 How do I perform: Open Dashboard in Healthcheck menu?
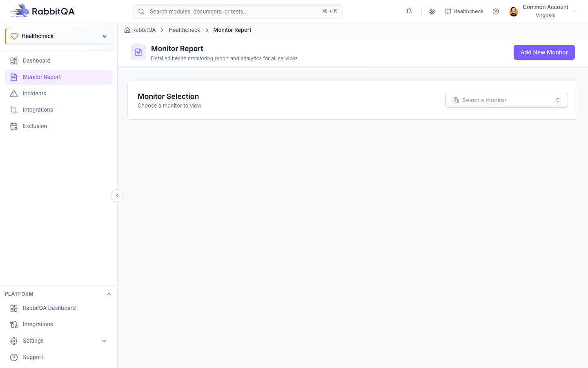click(x=58, y=61)
